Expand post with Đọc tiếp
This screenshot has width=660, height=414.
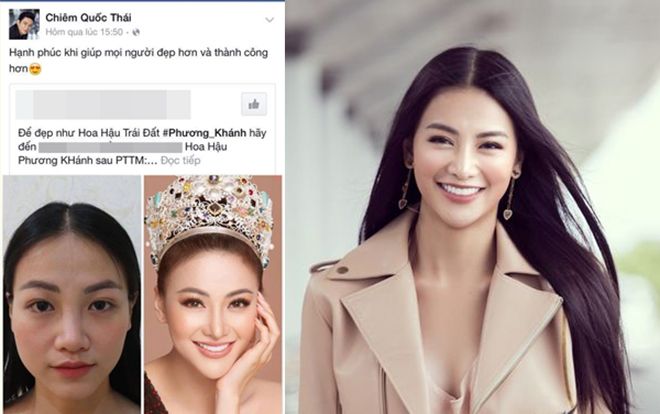pyautogui.click(x=181, y=160)
